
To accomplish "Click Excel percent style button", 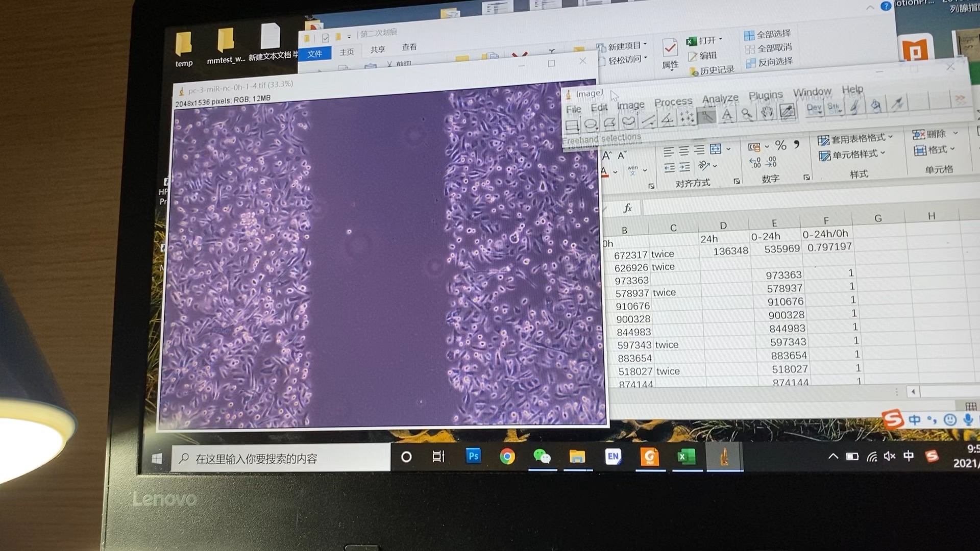I will (x=780, y=145).
